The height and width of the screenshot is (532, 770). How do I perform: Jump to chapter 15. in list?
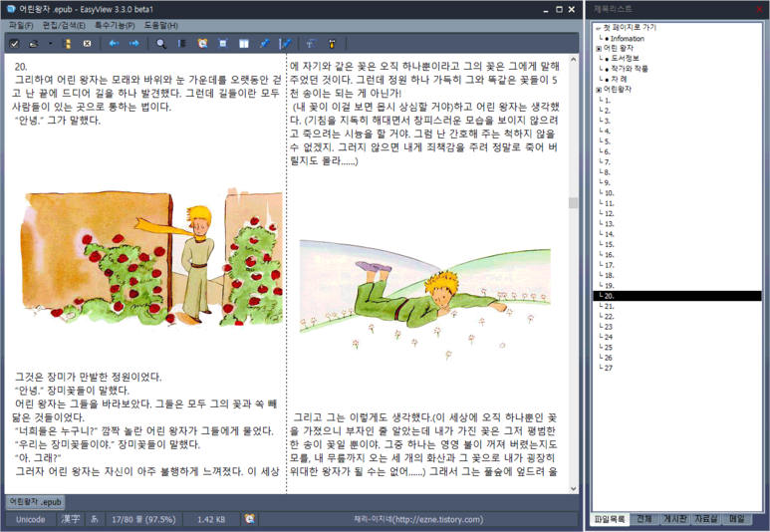point(609,245)
